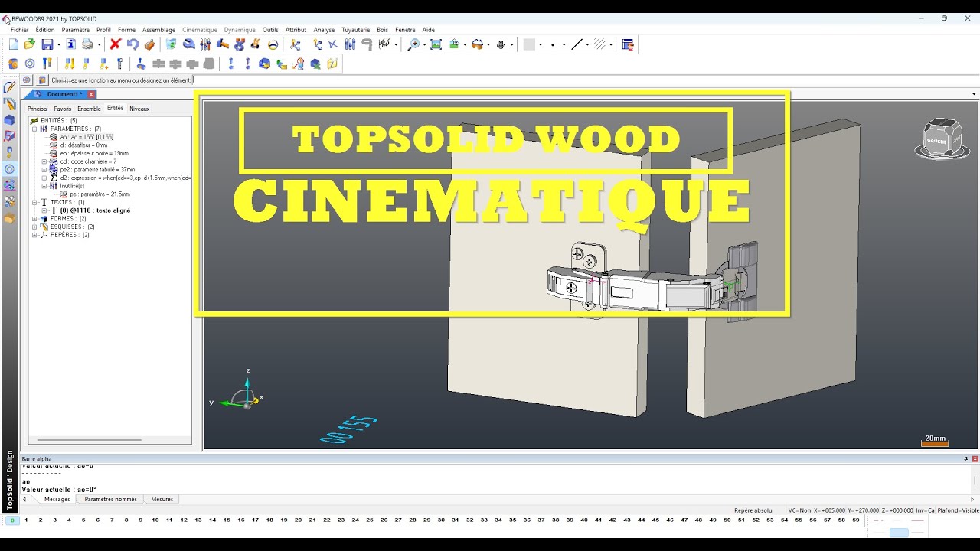Image resolution: width=980 pixels, height=551 pixels.
Task: Click the hammer icon in top toolbar
Action: [x=223, y=44]
